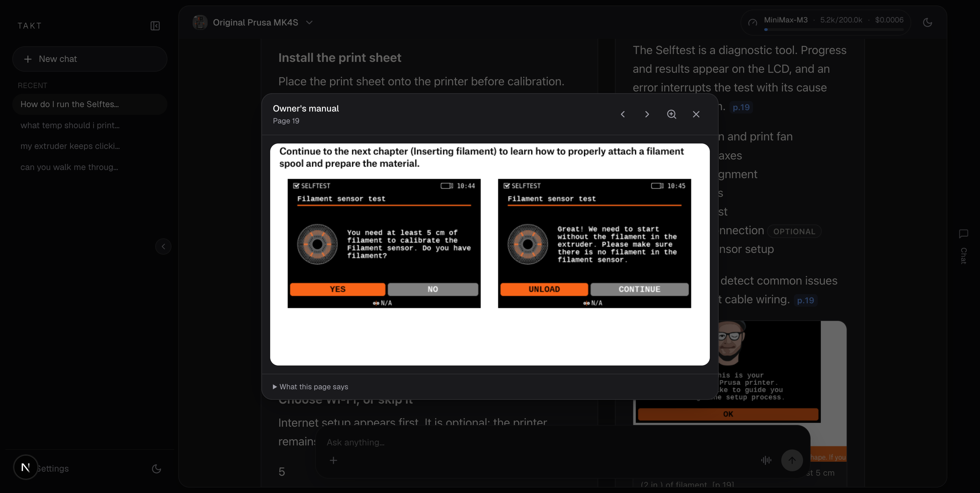This screenshot has height=493, width=980.
Task: Close the Owner's manual viewer
Action: 696,114
